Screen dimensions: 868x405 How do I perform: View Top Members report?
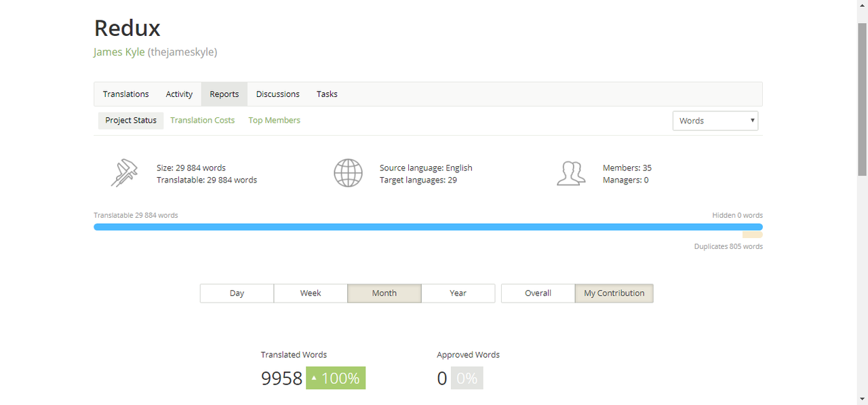pyautogui.click(x=275, y=120)
